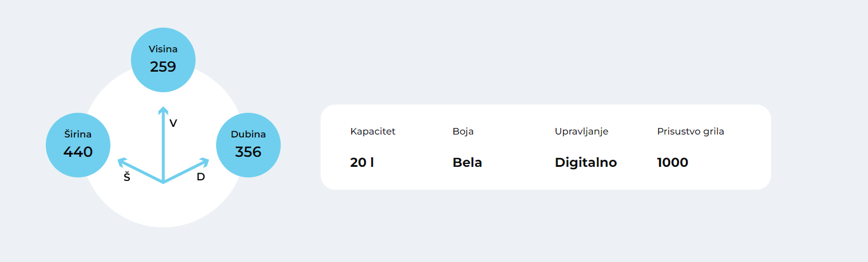Click the number 356 in Dubina
This screenshot has width=868, height=262.
[248, 152]
